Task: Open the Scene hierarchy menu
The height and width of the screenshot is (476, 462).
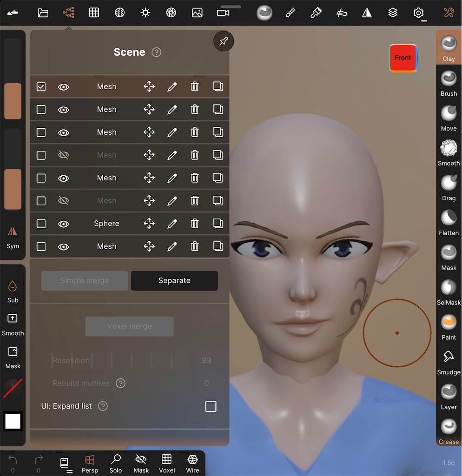Action: pos(69,13)
